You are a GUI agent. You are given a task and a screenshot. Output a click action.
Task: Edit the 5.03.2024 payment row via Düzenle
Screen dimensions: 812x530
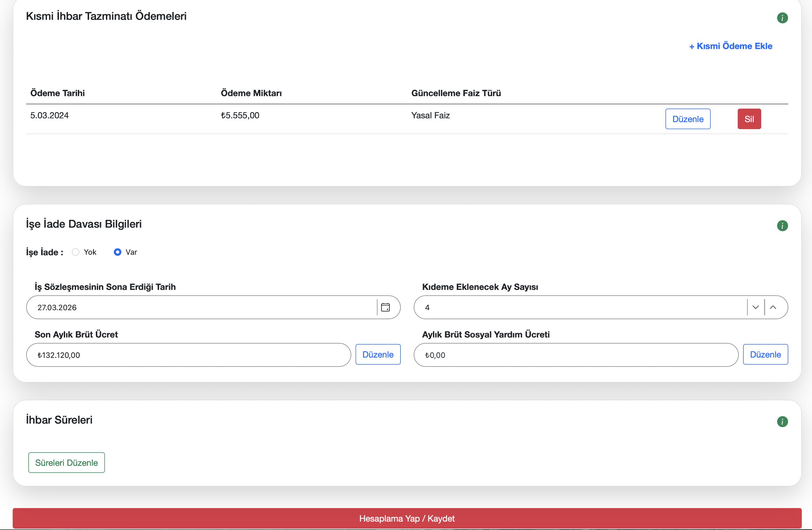687,119
